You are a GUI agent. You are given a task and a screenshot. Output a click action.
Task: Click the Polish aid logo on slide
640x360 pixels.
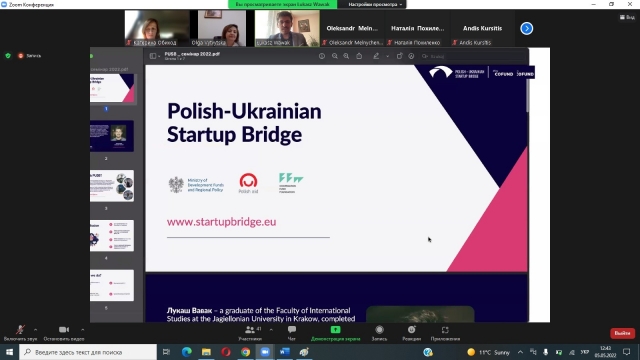(x=248, y=183)
